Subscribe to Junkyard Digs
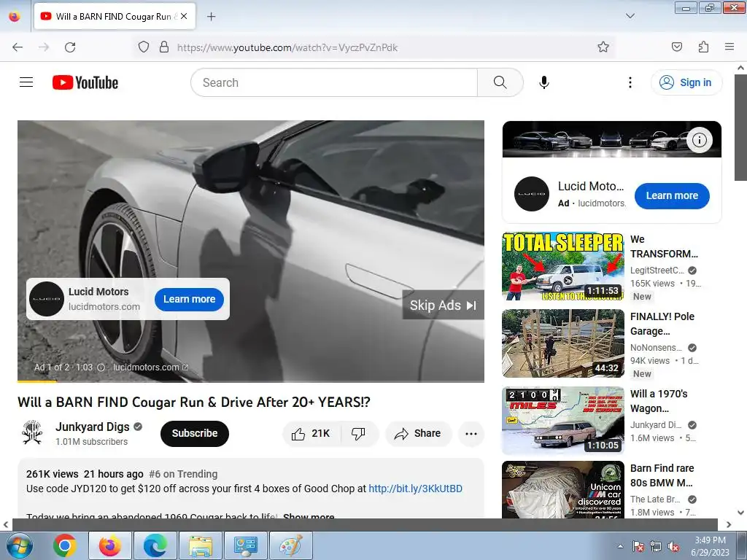Image resolution: width=747 pixels, height=560 pixels. click(194, 433)
